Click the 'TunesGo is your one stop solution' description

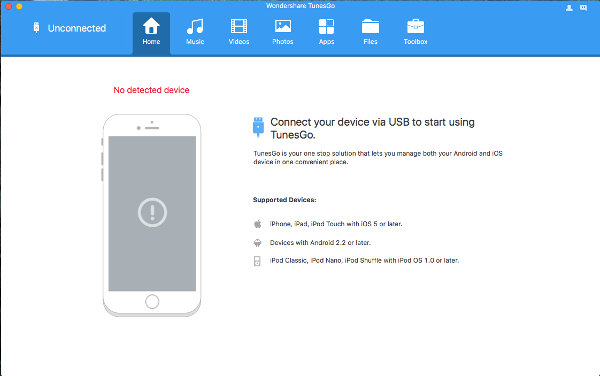tap(378, 158)
